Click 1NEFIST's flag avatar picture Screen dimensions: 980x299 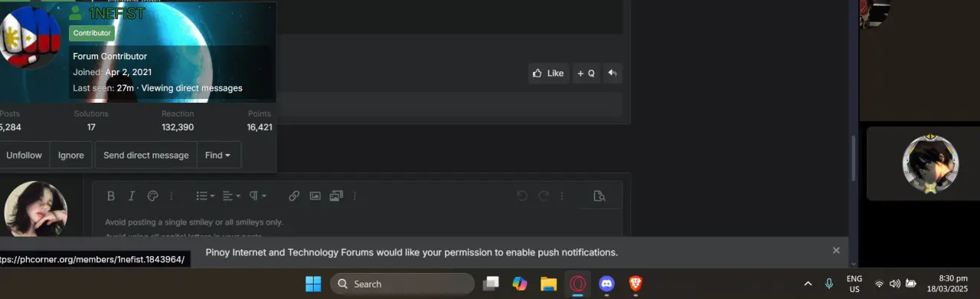tap(29, 37)
